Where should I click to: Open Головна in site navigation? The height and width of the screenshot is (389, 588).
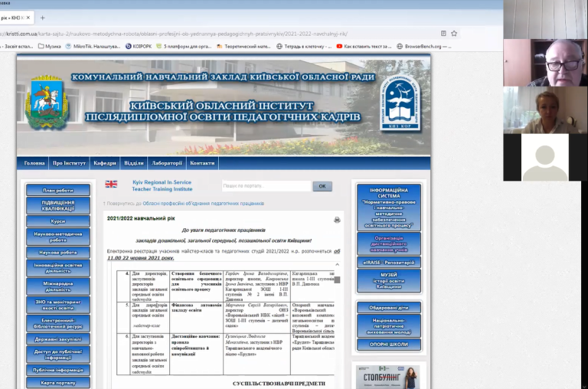tap(34, 163)
